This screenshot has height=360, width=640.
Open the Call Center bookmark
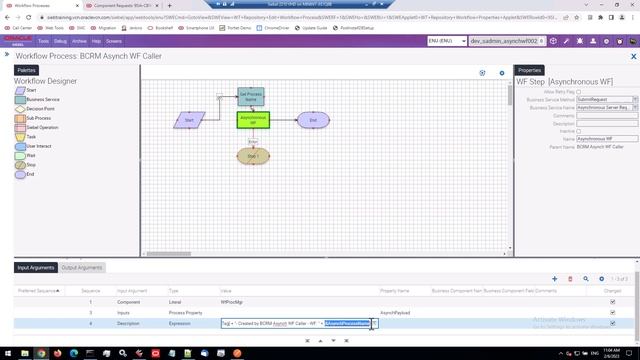click(x=18, y=28)
